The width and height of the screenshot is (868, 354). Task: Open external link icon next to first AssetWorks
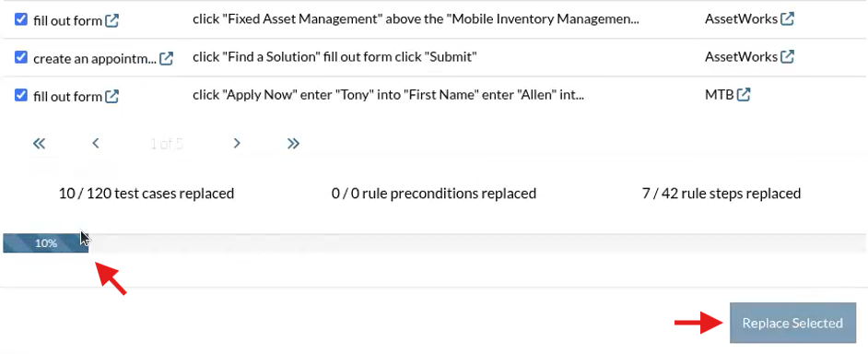(787, 18)
